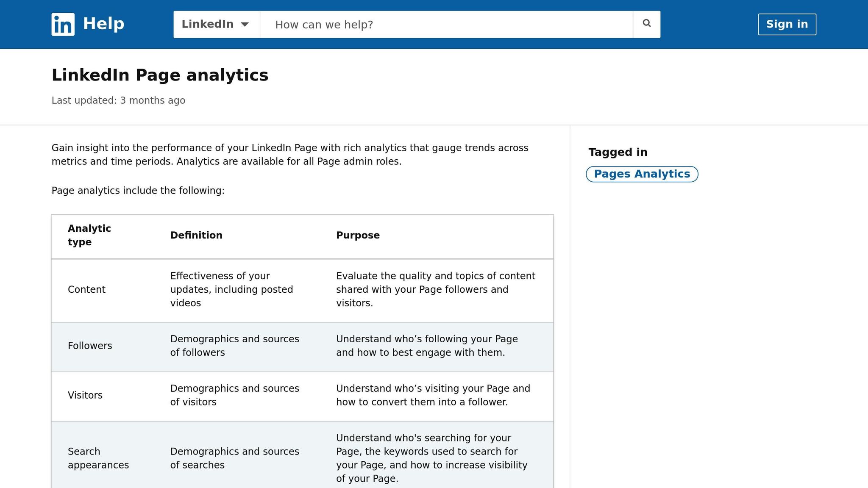Click the Search appearances row
868x488 pixels.
98,458
